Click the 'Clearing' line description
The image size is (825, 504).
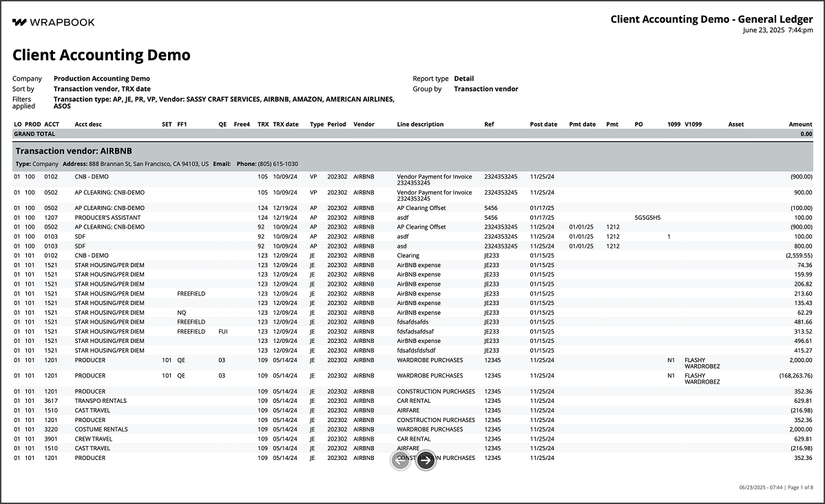tap(408, 255)
